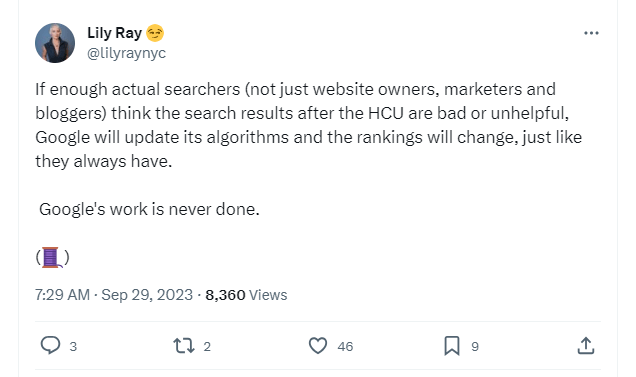The width and height of the screenshot is (636, 377).
Task: Like the tweet with the heart icon
Action: [318, 346]
